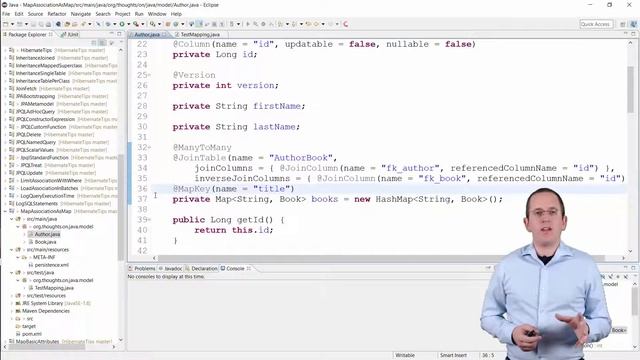640x360 pixels.
Task: Minimize the Package Explorer view
Action: point(111,34)
